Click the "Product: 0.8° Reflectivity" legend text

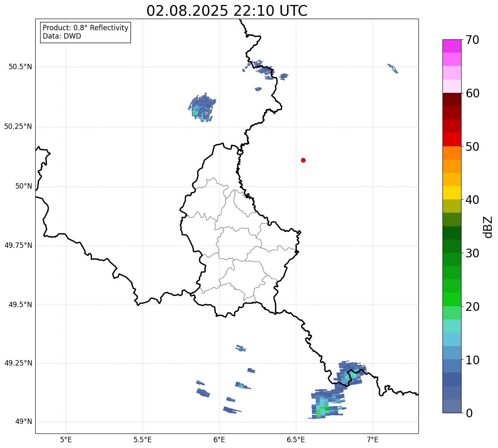click(86, 28)
